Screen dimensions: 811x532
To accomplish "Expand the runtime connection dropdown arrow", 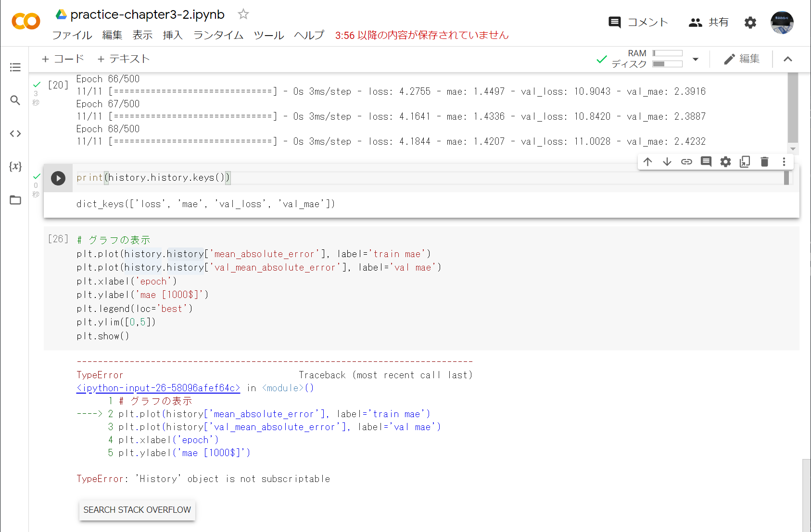I will pos(696,59).
